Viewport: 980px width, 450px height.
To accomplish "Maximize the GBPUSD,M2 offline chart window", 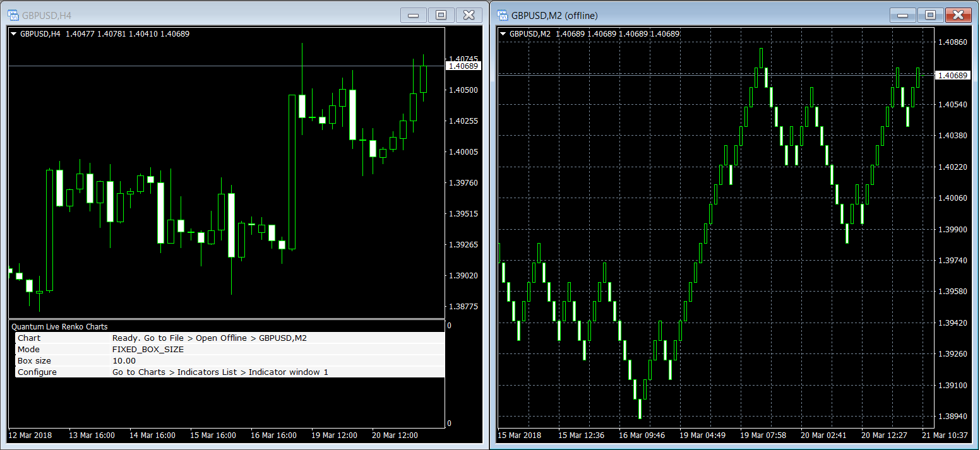I will 931,15.
